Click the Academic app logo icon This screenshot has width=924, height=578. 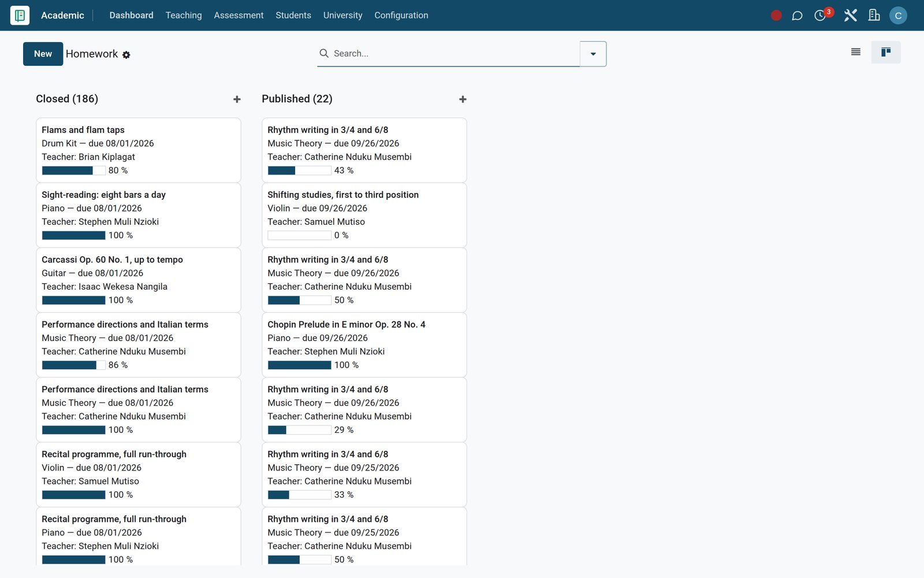(x=20, y=15)
